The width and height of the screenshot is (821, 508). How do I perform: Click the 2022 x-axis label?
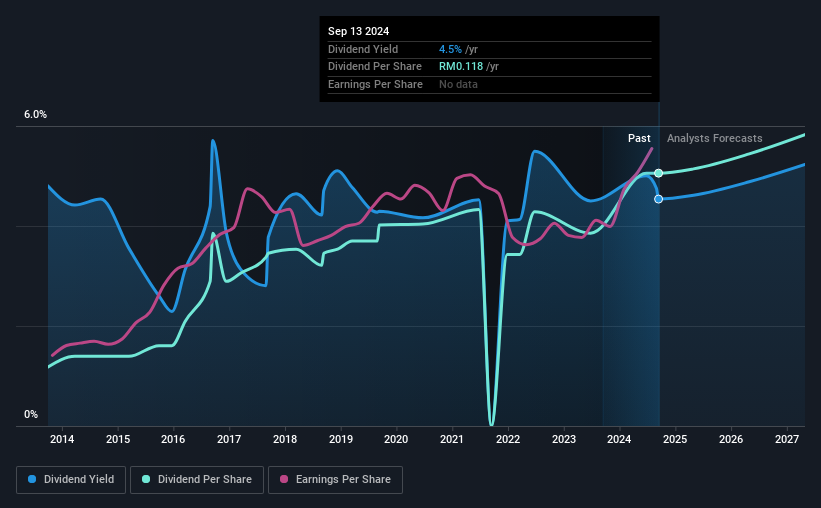(508, 439)
